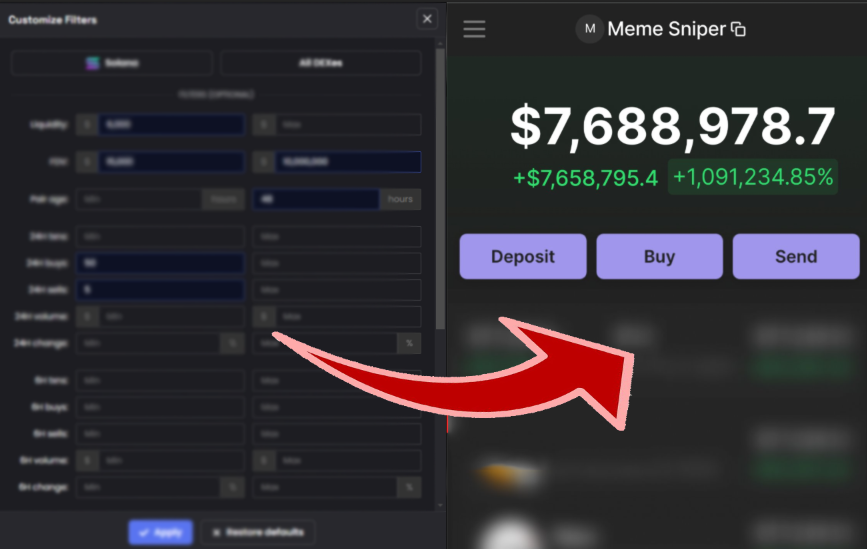
Task: Click the 24H buys maximum field
Action: click(x=337, y=263)
